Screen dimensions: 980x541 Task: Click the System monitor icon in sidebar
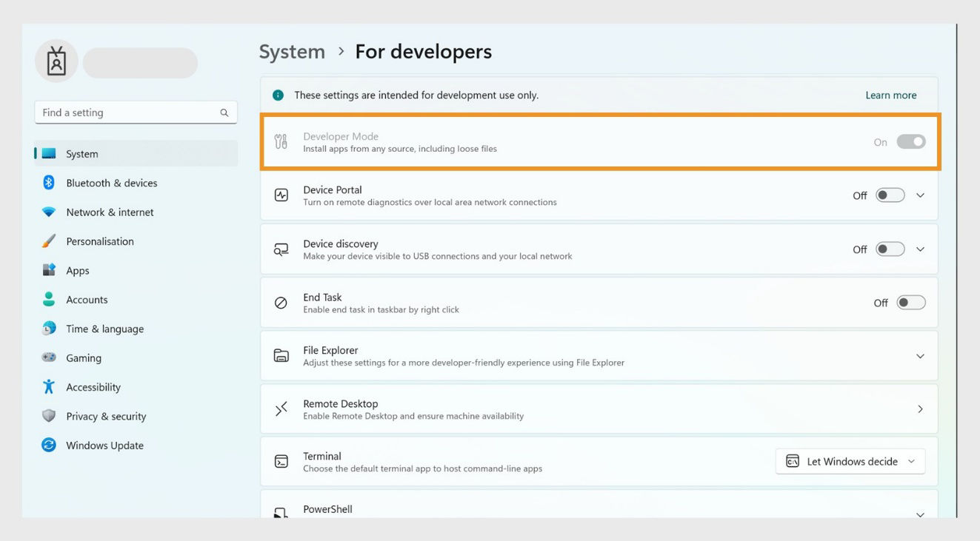(49, 154)
